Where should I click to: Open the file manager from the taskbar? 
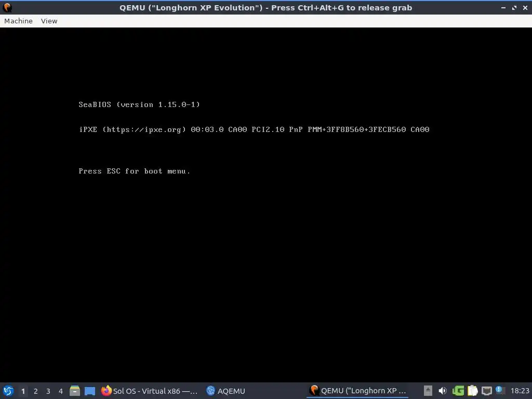click(x=75, y=391)
